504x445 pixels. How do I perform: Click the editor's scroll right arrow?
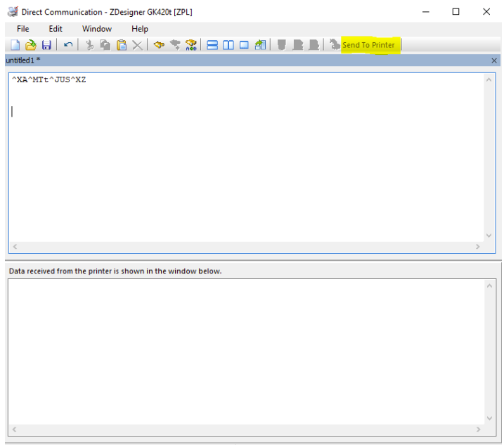pyautogui.click(x=478, y=247)
